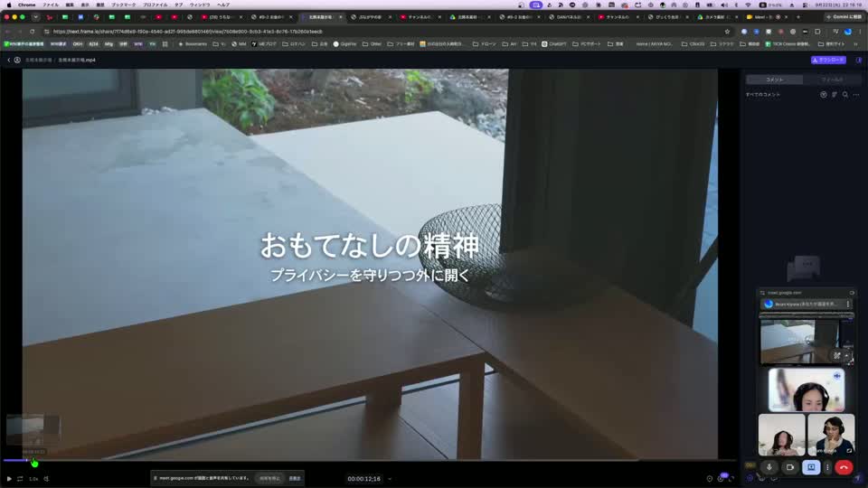The image size is (868, 488).
Task: Open the Apple menu
Action: (x=8, y=5)
